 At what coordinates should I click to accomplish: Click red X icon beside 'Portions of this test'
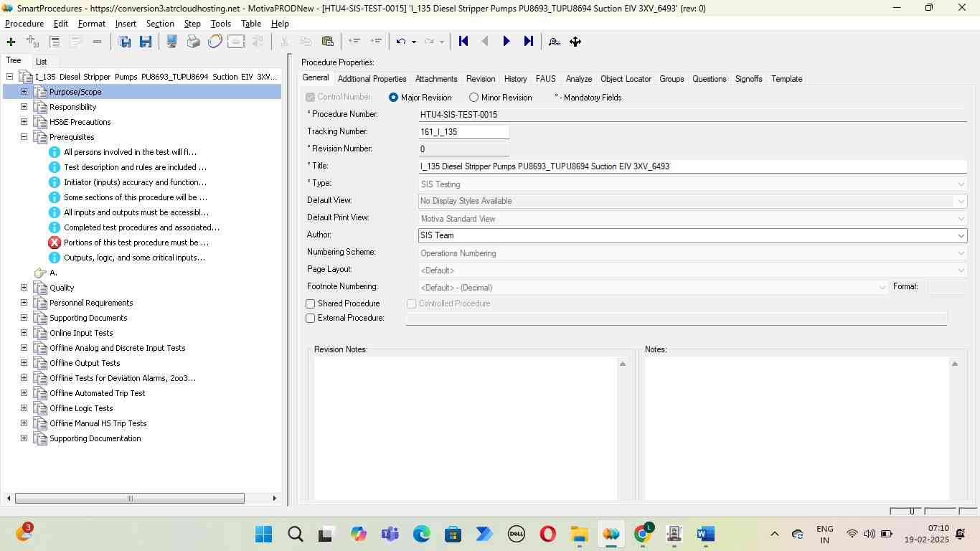[x=55, y=242]
